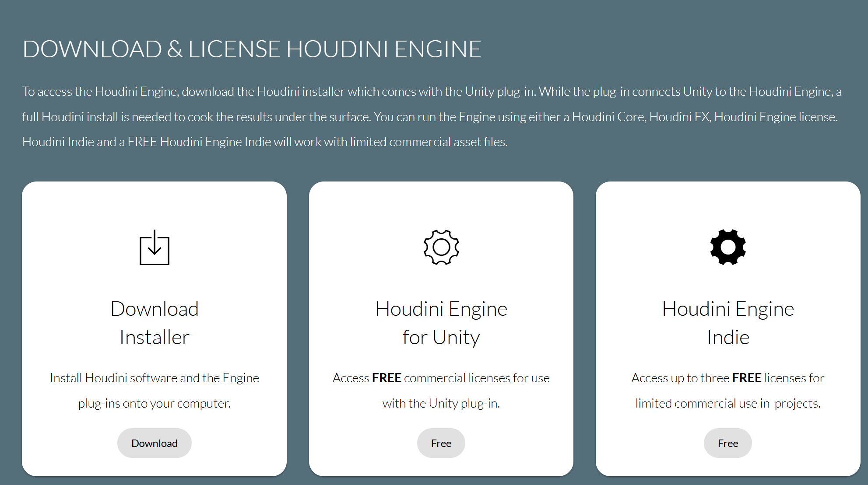The height and width of the screenshot is (485, 868).
Task: Select the 'Houdini Engine Indie' card title
Action: click(x=727, y=323)
